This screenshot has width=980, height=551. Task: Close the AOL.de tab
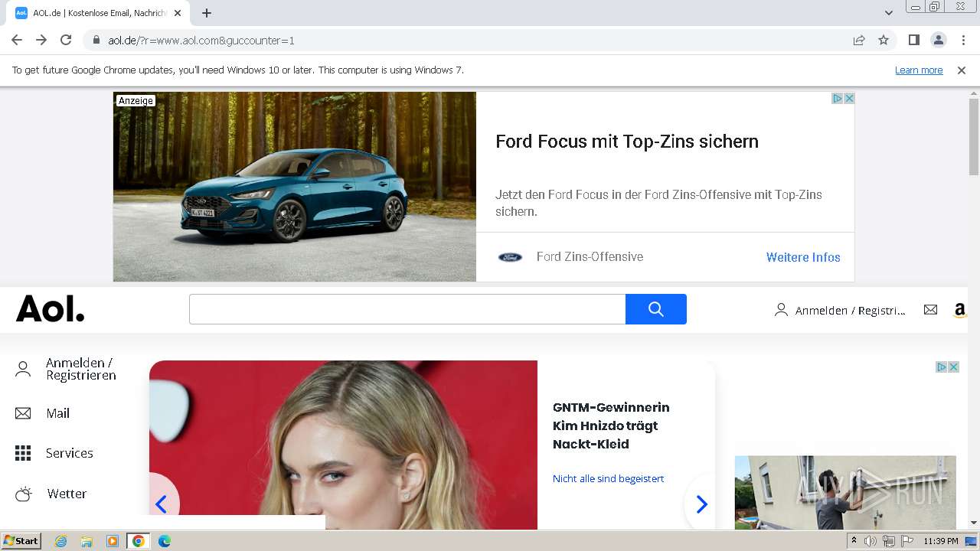pos(178,13)
